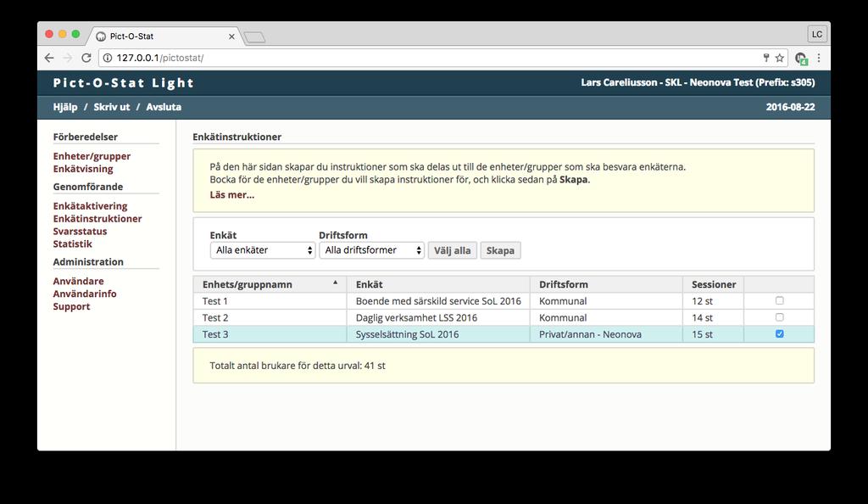Open Användare in sidebar
The width and height of the screenshot is (868, 504).
(79, 282)
